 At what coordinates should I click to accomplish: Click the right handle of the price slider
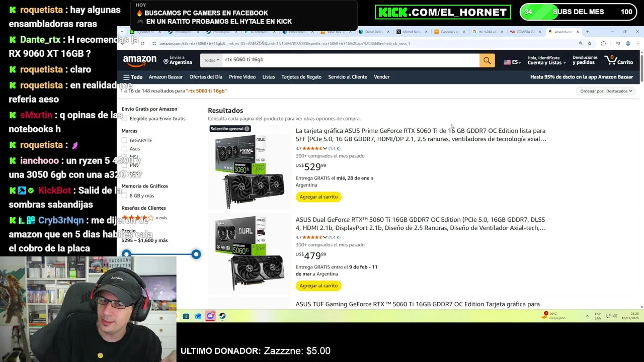click(x=196, y=254)
